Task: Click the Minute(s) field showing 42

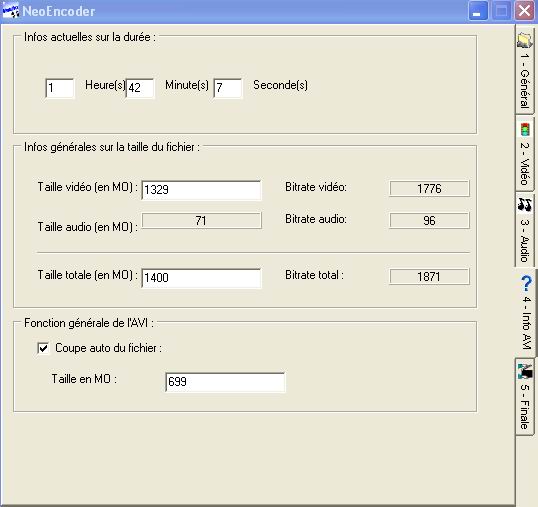Action: click(x=140, y=88)
